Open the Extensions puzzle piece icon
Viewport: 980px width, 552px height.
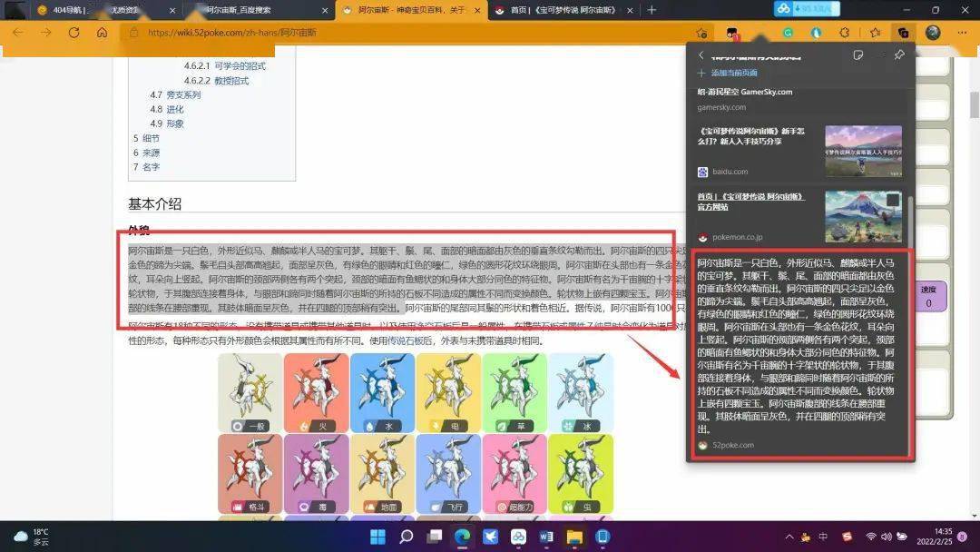[845, 33]
